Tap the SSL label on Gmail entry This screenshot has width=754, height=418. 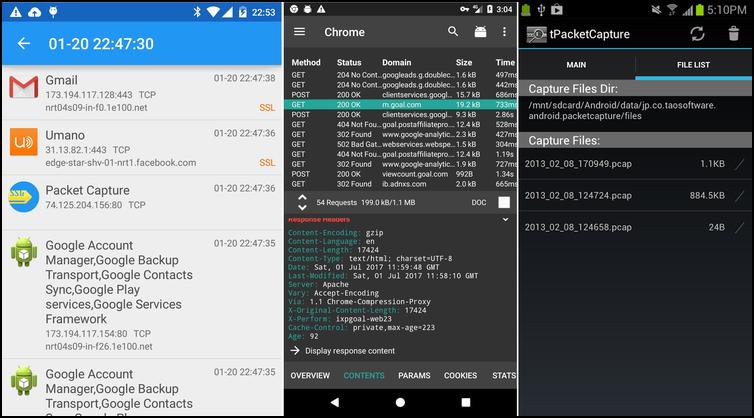click(x=267, y=108)
